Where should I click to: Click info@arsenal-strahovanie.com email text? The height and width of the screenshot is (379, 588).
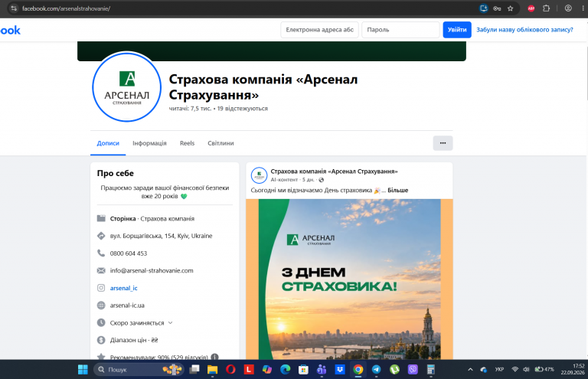152,271
